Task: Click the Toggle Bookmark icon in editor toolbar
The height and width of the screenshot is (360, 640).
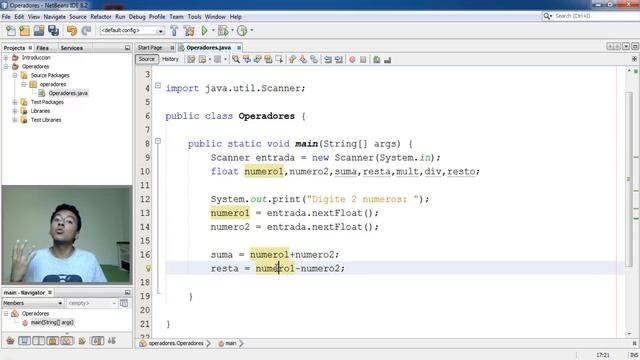Action: click(x=314, y=60)
